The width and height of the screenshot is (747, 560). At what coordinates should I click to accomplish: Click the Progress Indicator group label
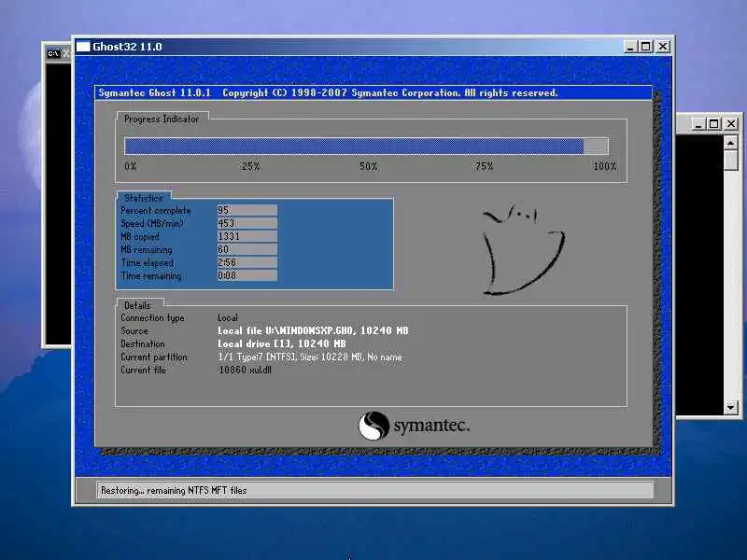click(x=161, y=119)
